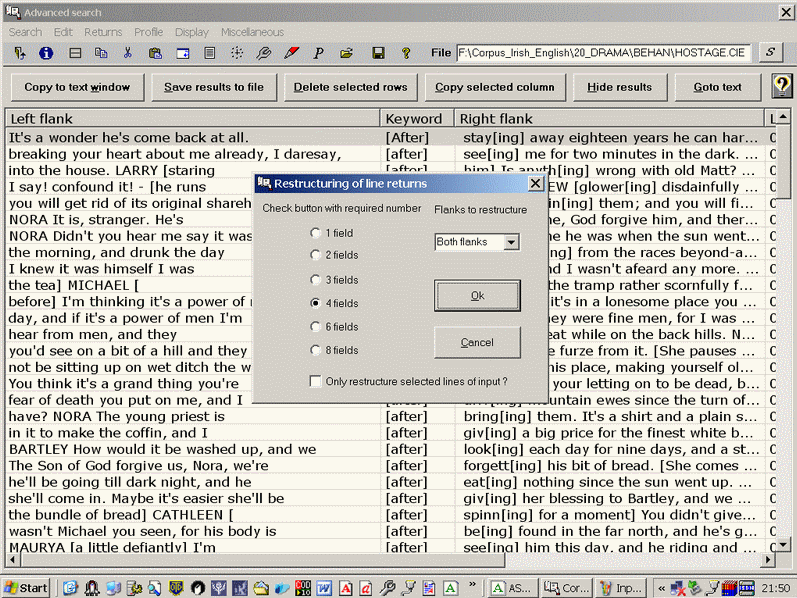Click the blue info icon in toolbar
Screen dimensions: 797x598
click(46, 53)
